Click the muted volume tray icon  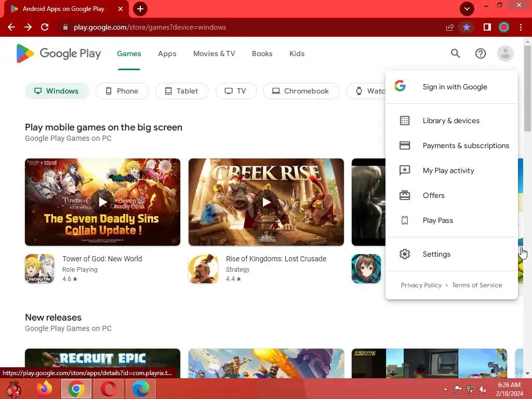(x=483, y=389)
